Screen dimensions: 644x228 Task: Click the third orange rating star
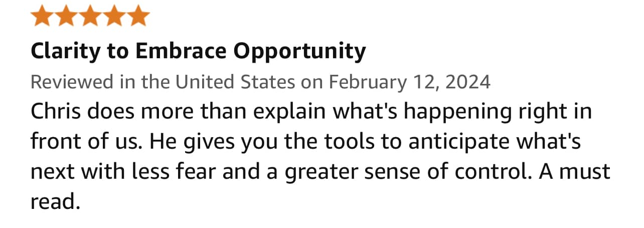(x=91, y=16)
